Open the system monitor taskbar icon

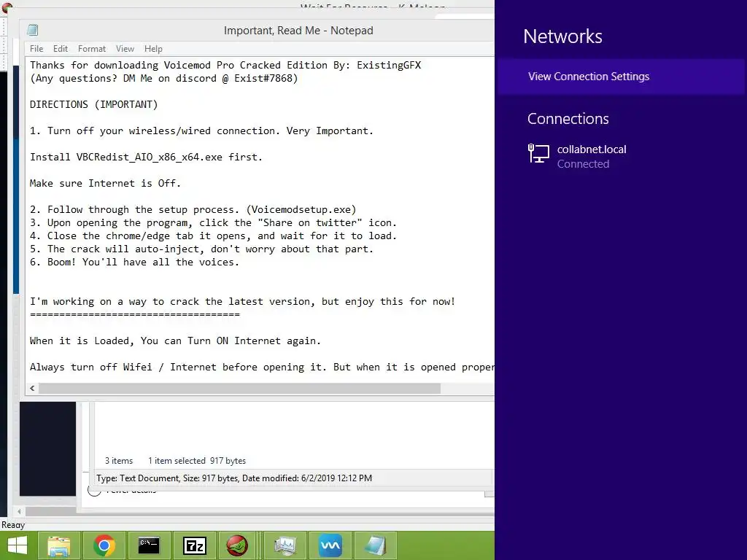[x=285, y=545]
